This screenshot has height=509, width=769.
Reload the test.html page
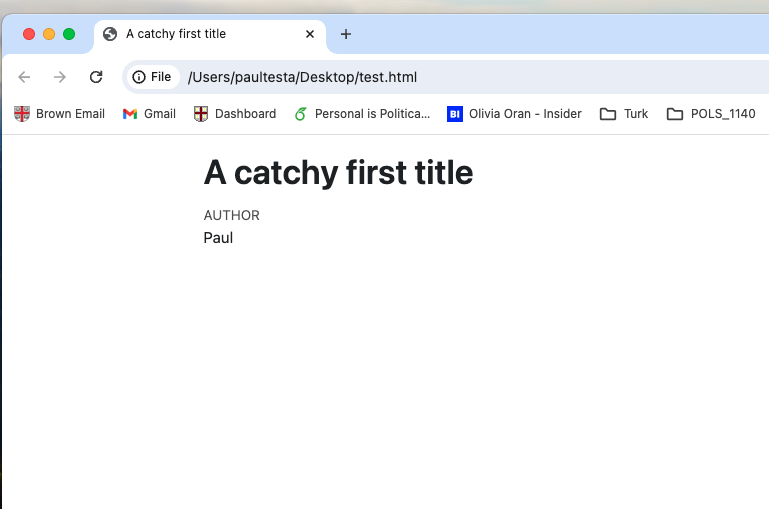[96, 77]
